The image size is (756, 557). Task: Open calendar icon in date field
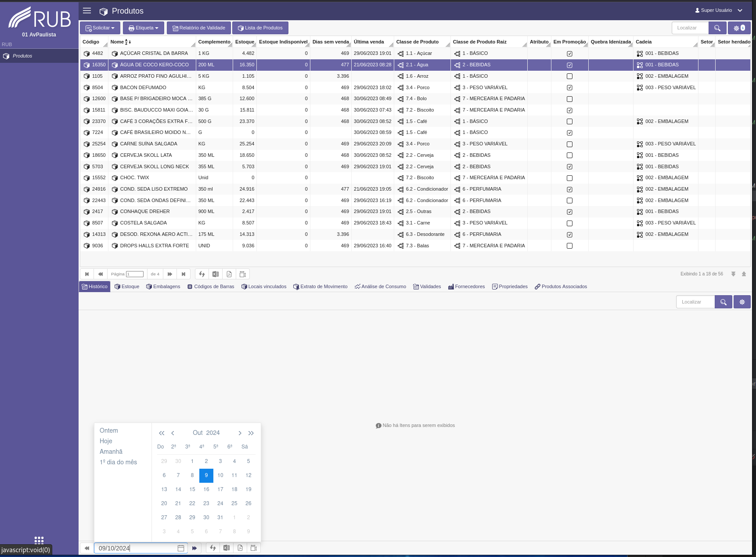(x=181, y=548)
